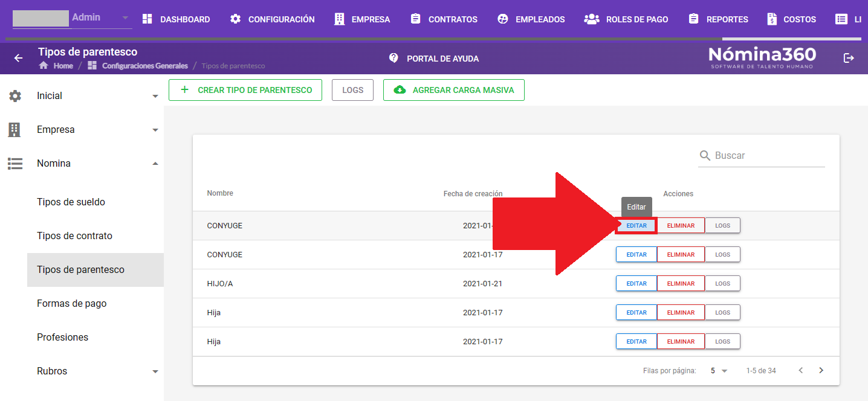Click the Home house icon in breadcrumb
Screen dimensions: 868x401
(44, 65)
